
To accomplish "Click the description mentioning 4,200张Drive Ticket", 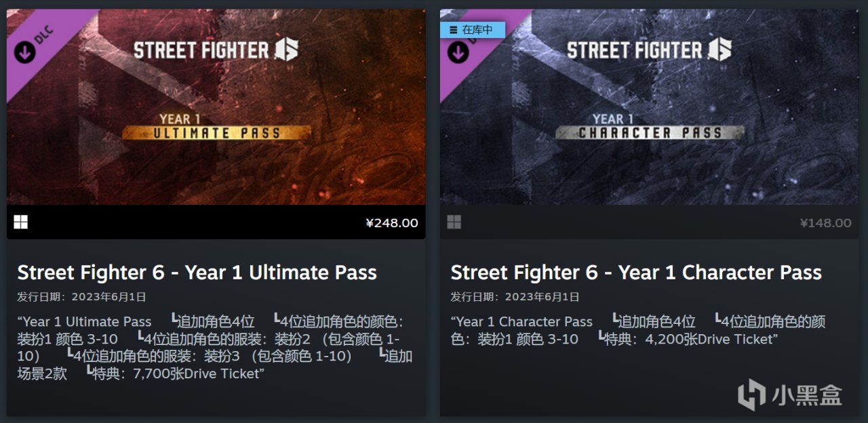I will [x=638, y=330].
